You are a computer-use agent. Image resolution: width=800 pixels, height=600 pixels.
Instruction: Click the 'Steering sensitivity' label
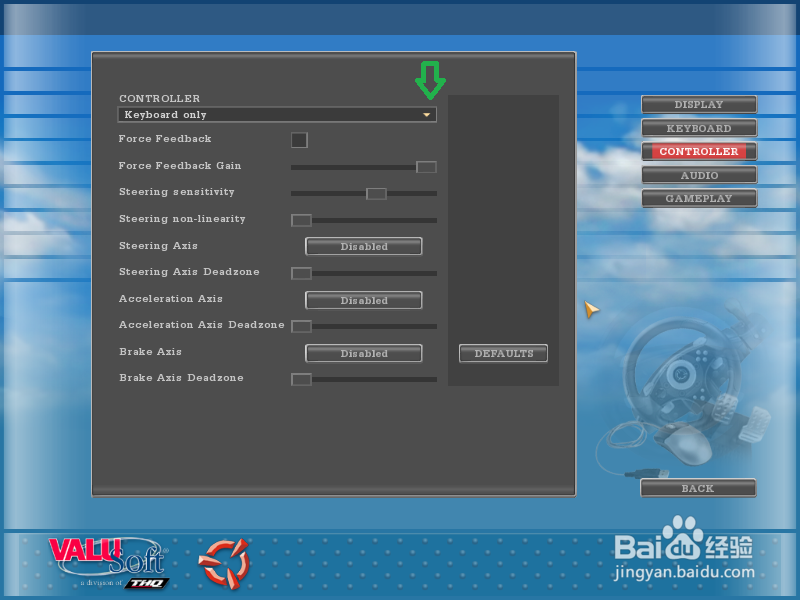177,192
